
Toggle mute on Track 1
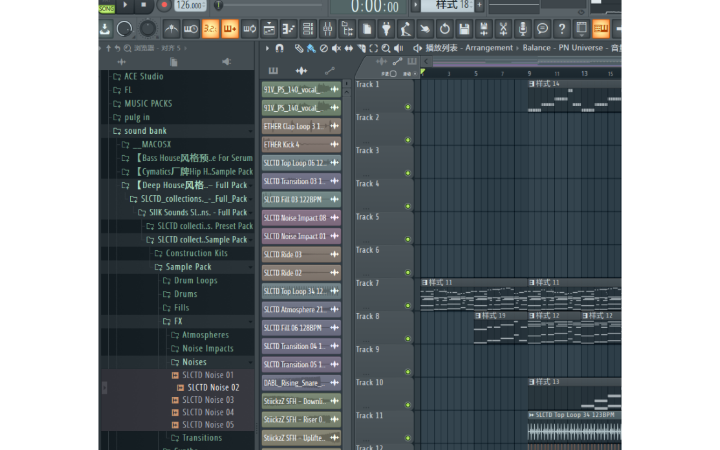[408, 107]
